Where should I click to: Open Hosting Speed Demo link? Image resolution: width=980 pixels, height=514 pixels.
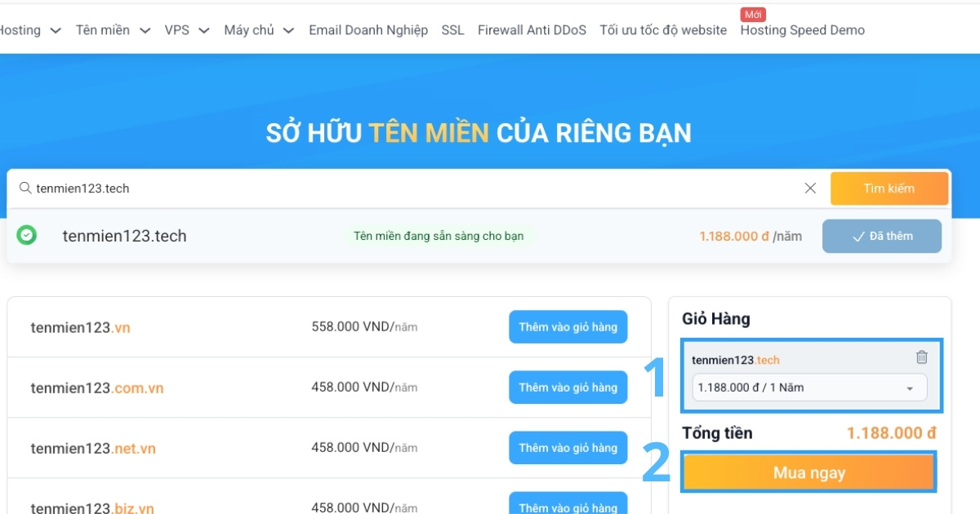pyautogui.click(x=802, y=30)
